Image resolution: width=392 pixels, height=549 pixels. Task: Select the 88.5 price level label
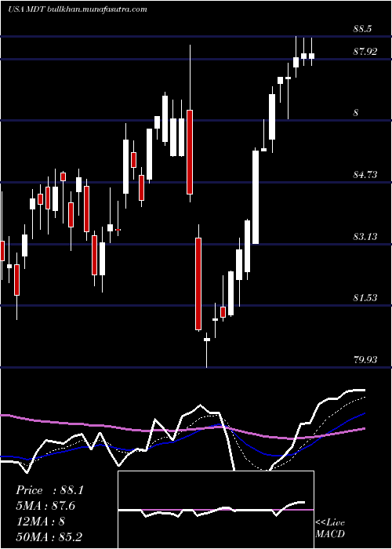point(362,29)
